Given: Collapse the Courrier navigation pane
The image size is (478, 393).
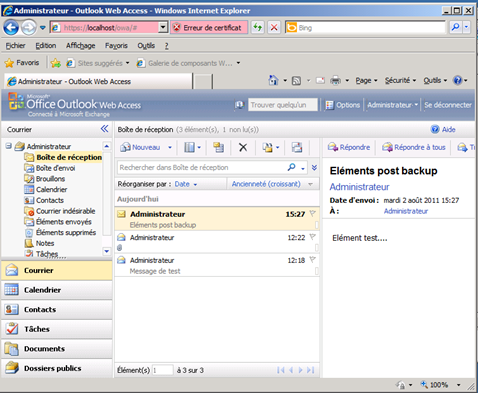Looking at the screenshot, I should pyautogui.click(x=105, y=129).
